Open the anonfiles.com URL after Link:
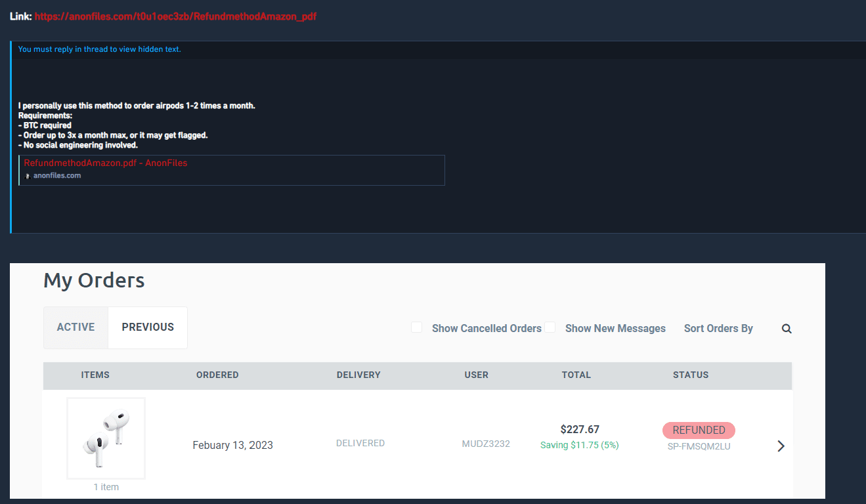866x504 pixels. click(x=176, y=16)
